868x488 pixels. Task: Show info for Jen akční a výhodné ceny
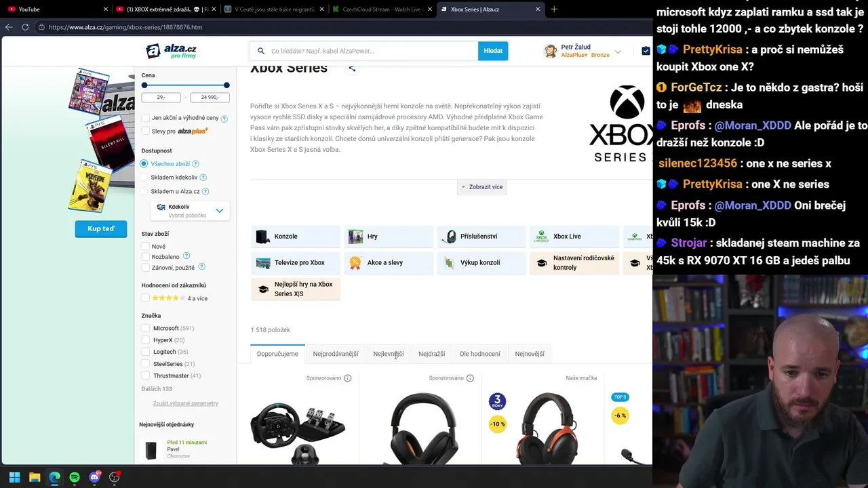pyautogui.click(x=224, y=119)
